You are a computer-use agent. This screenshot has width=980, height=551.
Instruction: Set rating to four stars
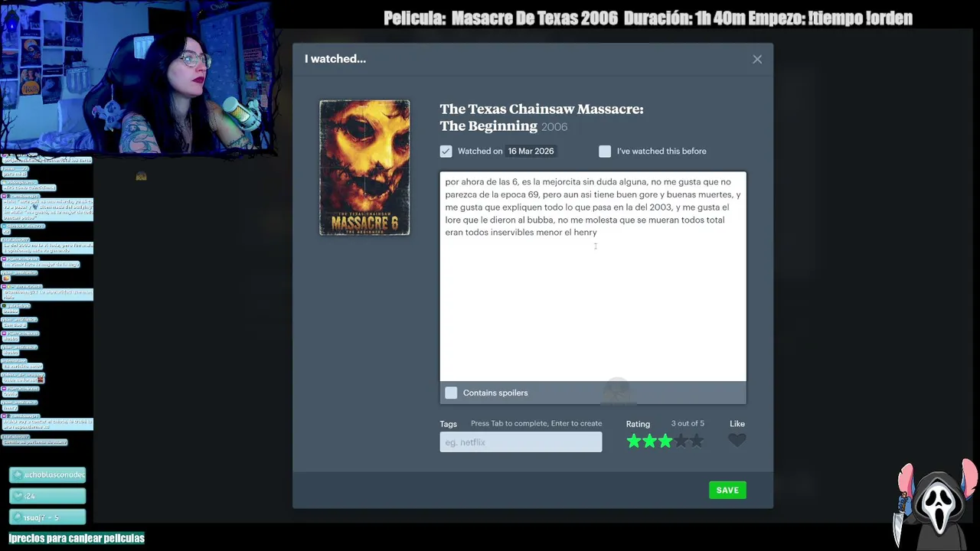pyautogui.click(x=681, y=441)
